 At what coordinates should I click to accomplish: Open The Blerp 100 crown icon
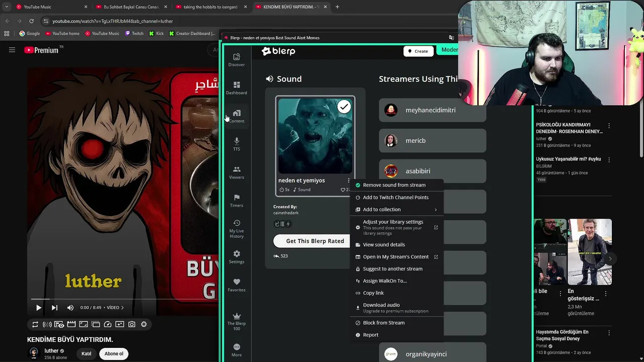tap(236, 321)
